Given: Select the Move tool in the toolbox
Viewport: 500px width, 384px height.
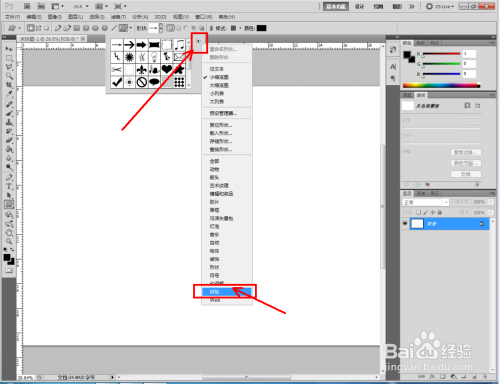Looking at the screenshot, I should tap(9, 49).
